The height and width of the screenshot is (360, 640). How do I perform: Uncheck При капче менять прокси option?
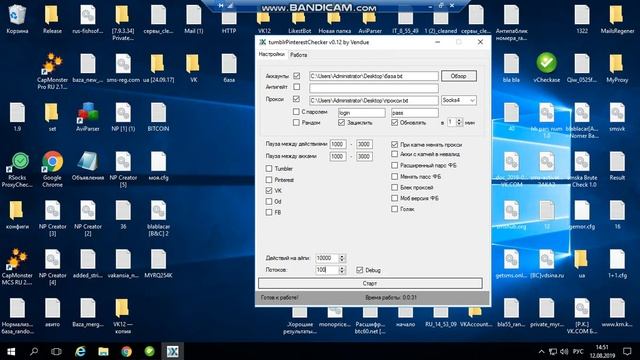coord(394,144)
